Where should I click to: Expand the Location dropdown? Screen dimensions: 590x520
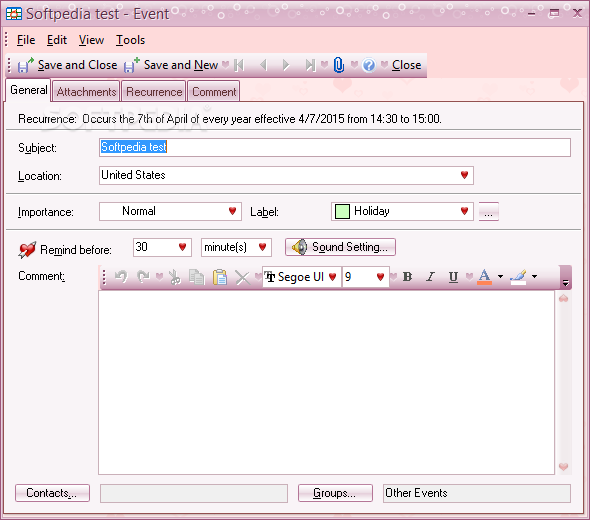pos(464,175)
